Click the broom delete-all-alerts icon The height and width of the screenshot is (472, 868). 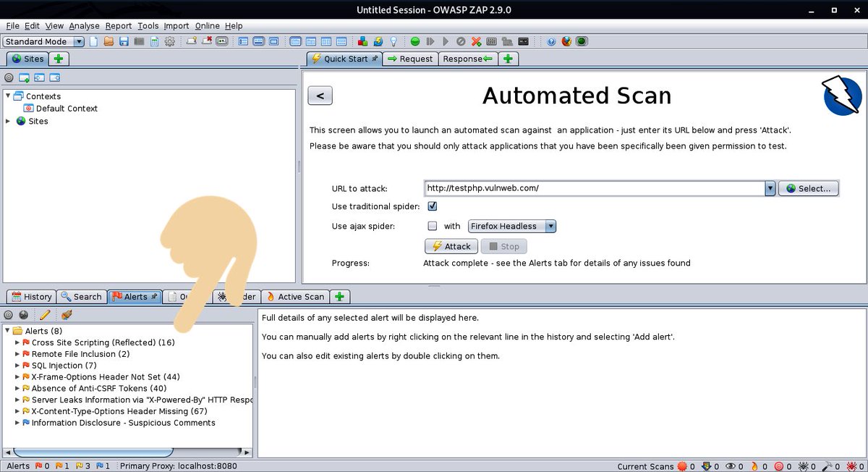pyautogui.click(x=67, y=315)
